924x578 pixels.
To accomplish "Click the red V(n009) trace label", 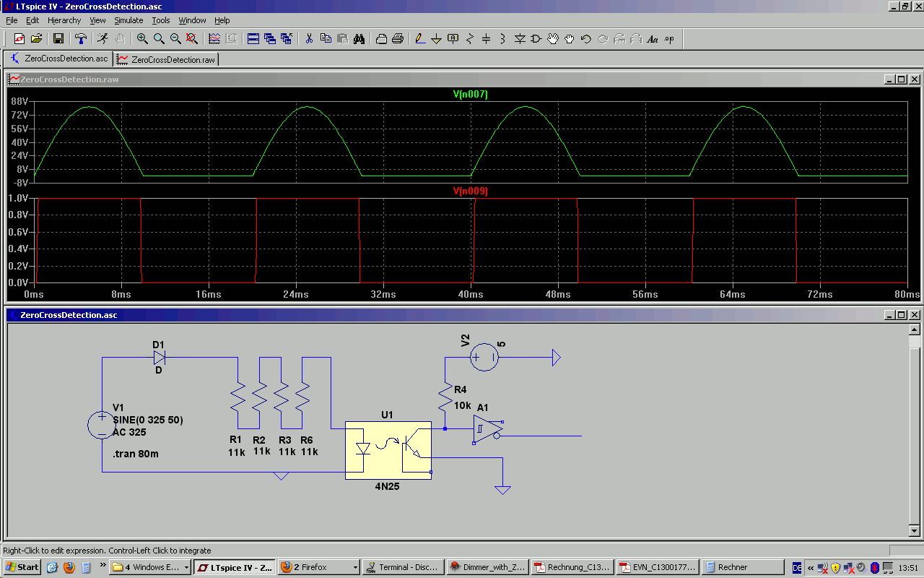I will 470,191.
